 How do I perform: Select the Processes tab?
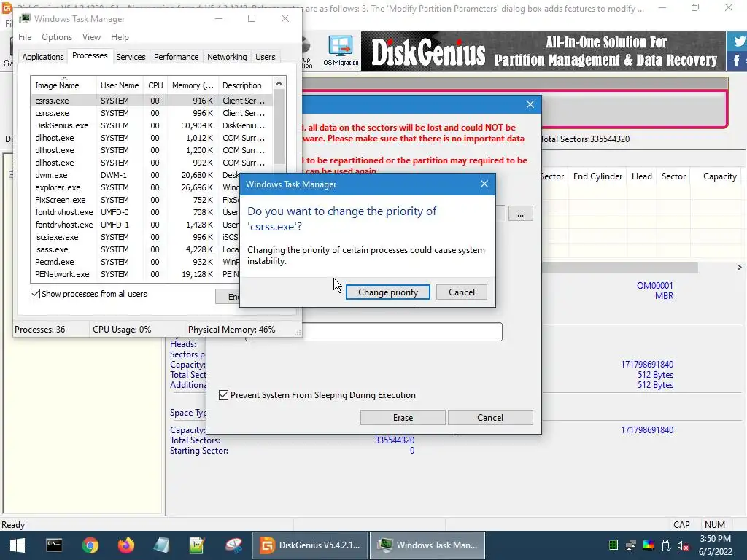[90, 55]
